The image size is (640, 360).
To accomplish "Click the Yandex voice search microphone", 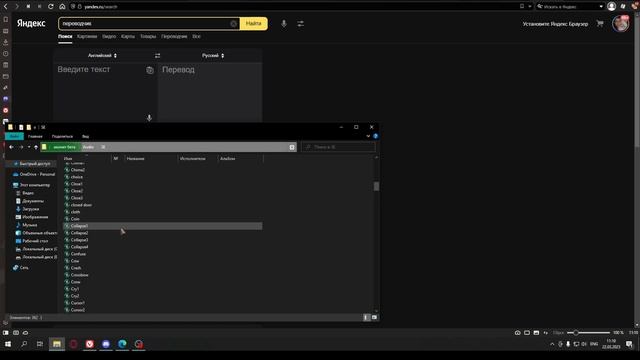I will tap(284, 24).
